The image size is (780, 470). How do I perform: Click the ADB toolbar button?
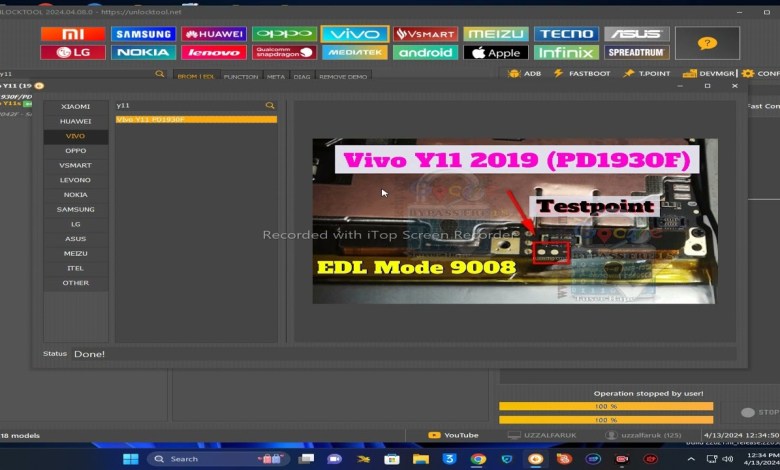525,74
